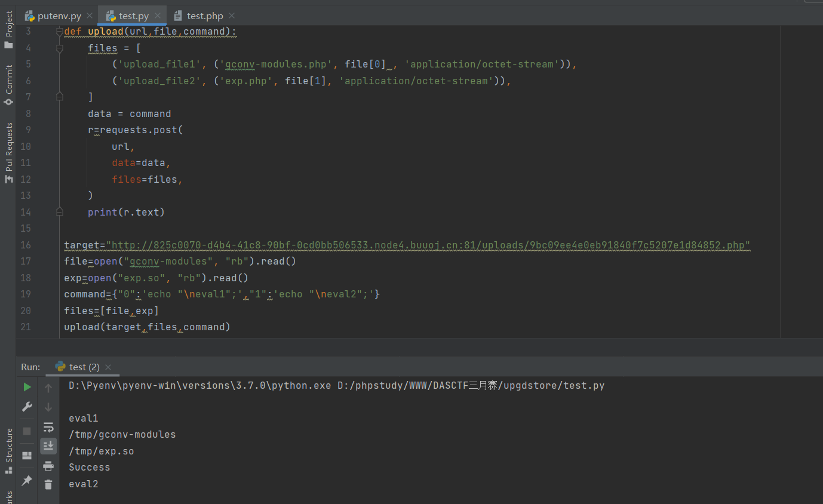
Task: Jump up the stack trace with the up arrow
Action: pyautogui.click(x=48, y=388)
